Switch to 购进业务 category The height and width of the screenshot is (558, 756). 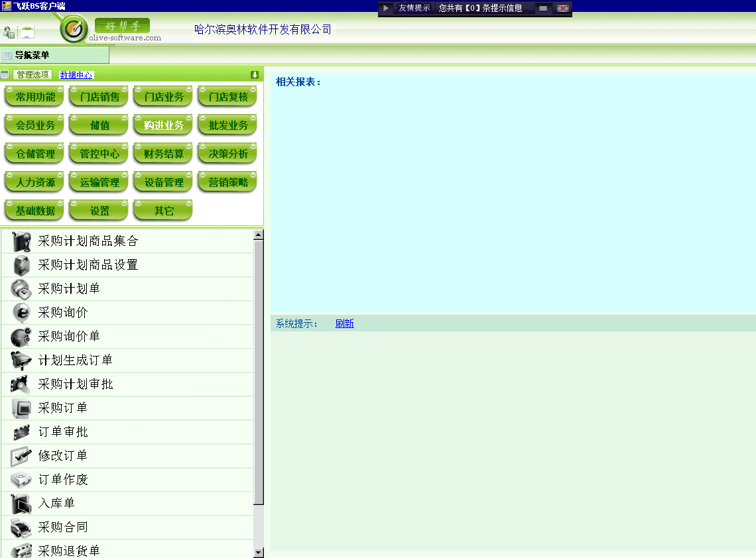pyautogui.click(x=162, y=125)
